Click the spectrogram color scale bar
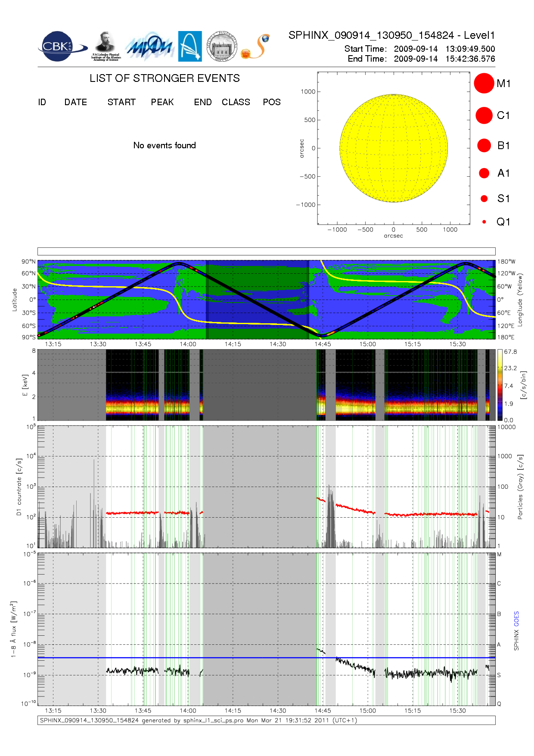The width and height of the screenshot is (534, 756). tap(500, 385)
